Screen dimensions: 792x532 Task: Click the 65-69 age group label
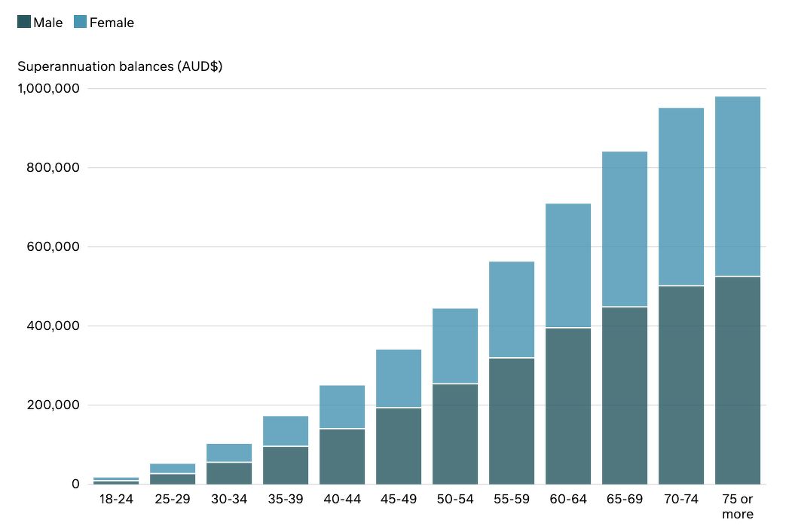(x=625, y=499)
